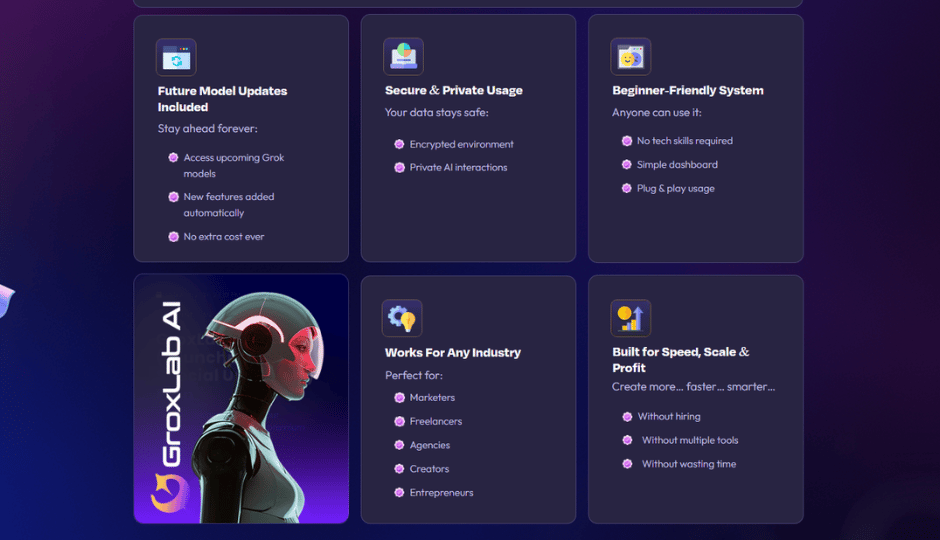Viewport: 940px width, 540px height.
Task: Click the bullet icon beside No extra cost ever
Action: click(x=173, y=237)
